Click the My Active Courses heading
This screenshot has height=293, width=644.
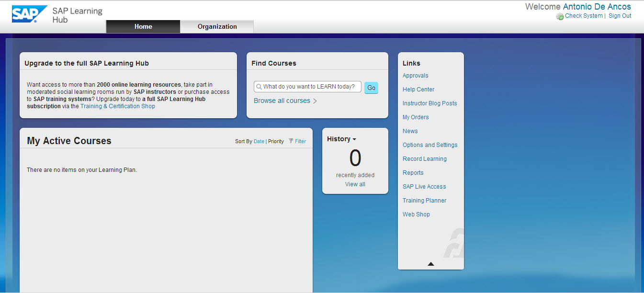(69, 141)
